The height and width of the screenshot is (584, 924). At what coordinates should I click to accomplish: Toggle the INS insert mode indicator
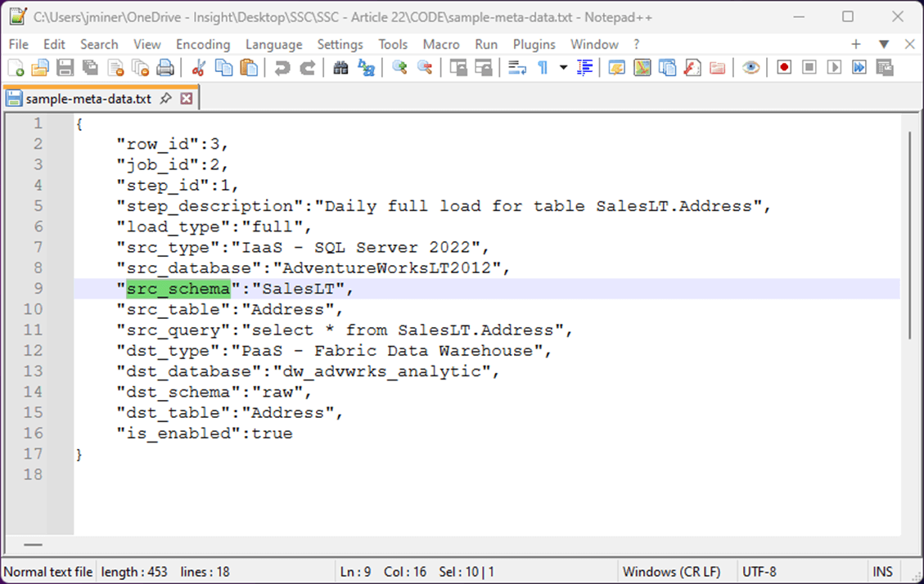(x=882, y=572)
